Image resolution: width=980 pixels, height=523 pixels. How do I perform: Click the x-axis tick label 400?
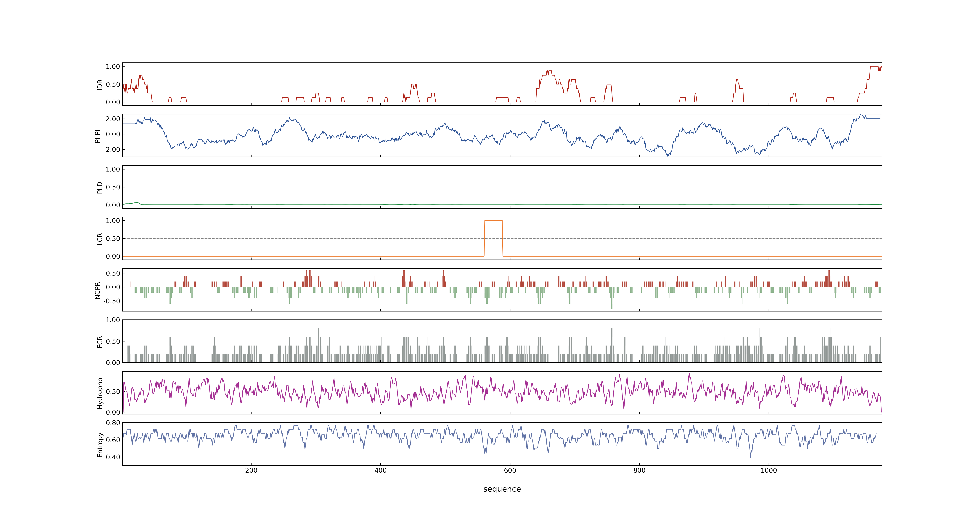380,470
